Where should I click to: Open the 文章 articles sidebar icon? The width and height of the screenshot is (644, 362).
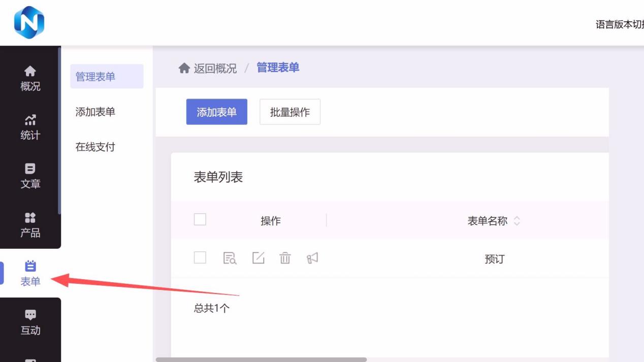click(30, 176)
